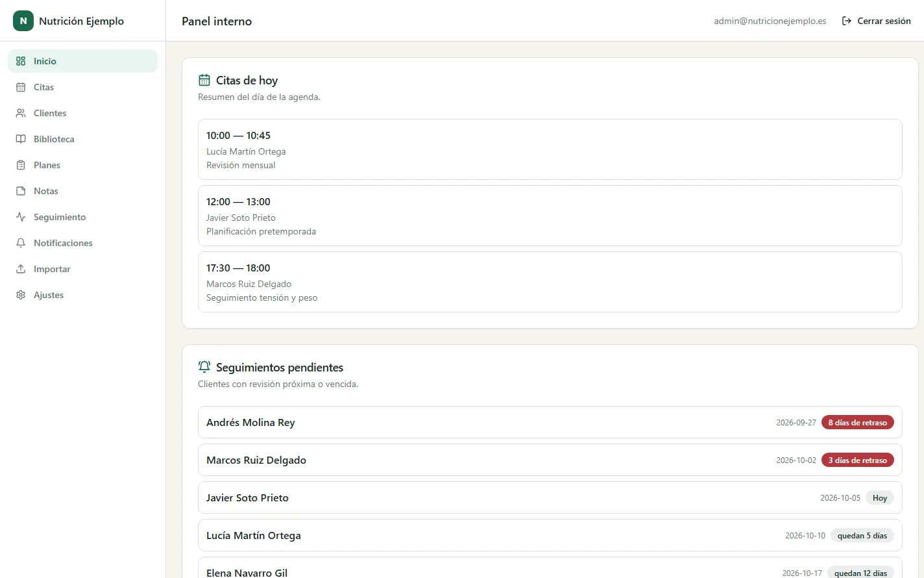
Task: Open the Clientes section
Action: 82,113
